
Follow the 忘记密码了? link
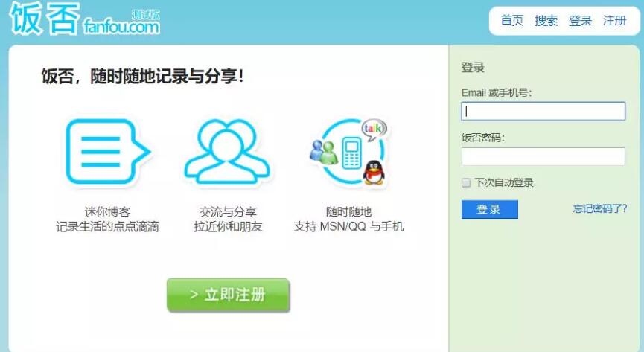pos(599,208)
